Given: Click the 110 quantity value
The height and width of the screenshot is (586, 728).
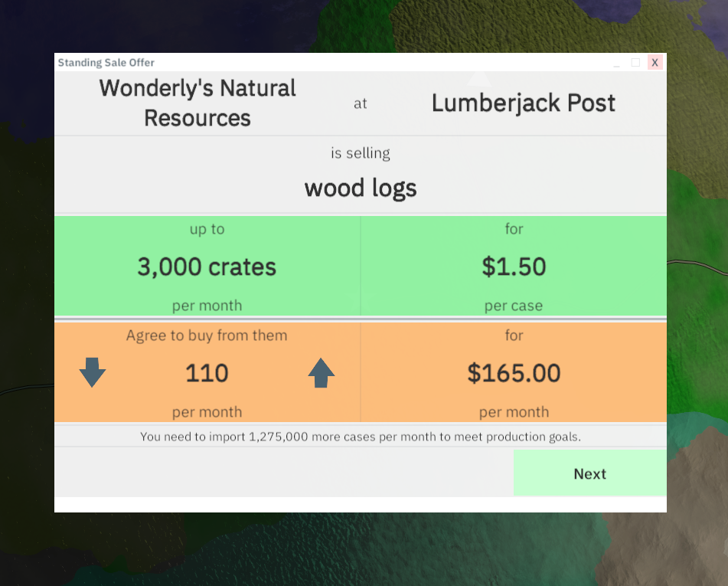Looking at the screenshot, I should pos(207,373).
